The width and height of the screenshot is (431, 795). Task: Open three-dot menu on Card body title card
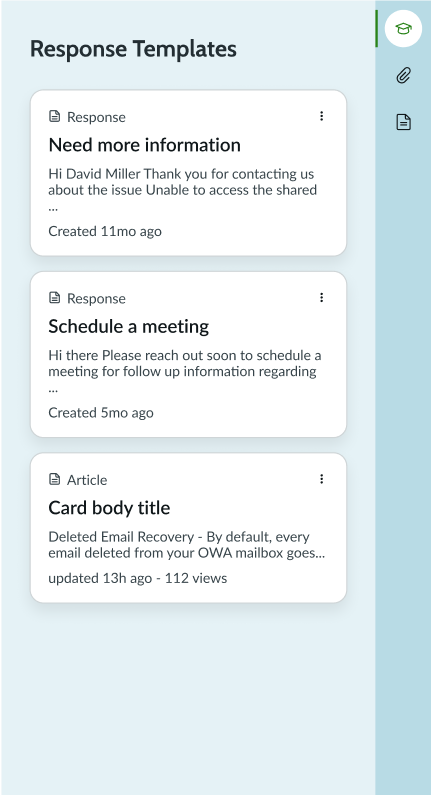tap(321, 479)
